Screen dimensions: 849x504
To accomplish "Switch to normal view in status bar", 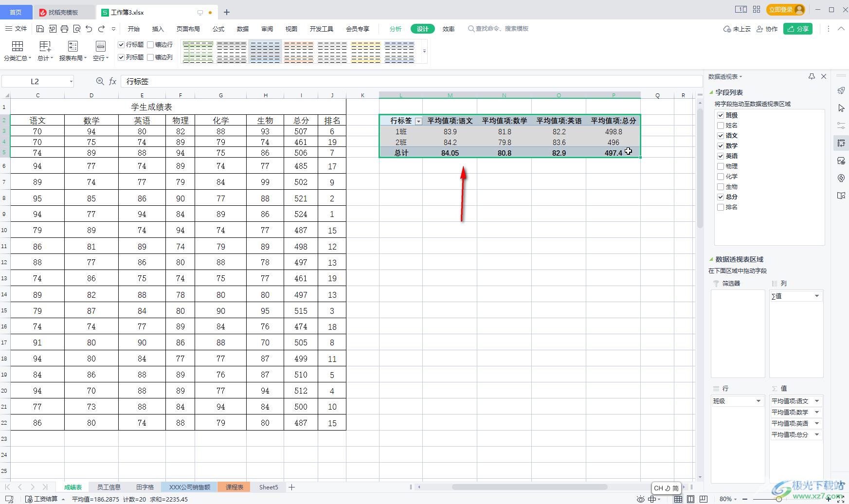I will click(678, 499).
